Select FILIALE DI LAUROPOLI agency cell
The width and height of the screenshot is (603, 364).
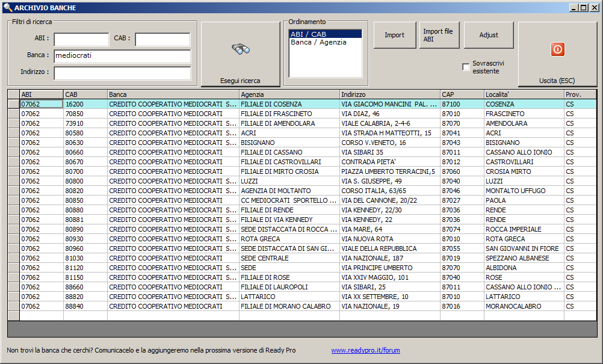(x=289, y=287)
